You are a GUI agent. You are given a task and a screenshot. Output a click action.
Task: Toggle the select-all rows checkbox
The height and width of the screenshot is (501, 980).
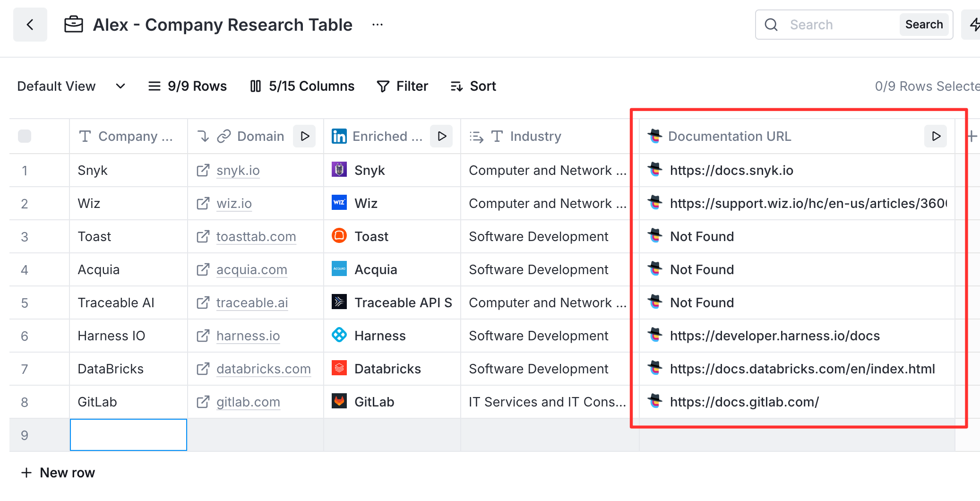point(25,136)
